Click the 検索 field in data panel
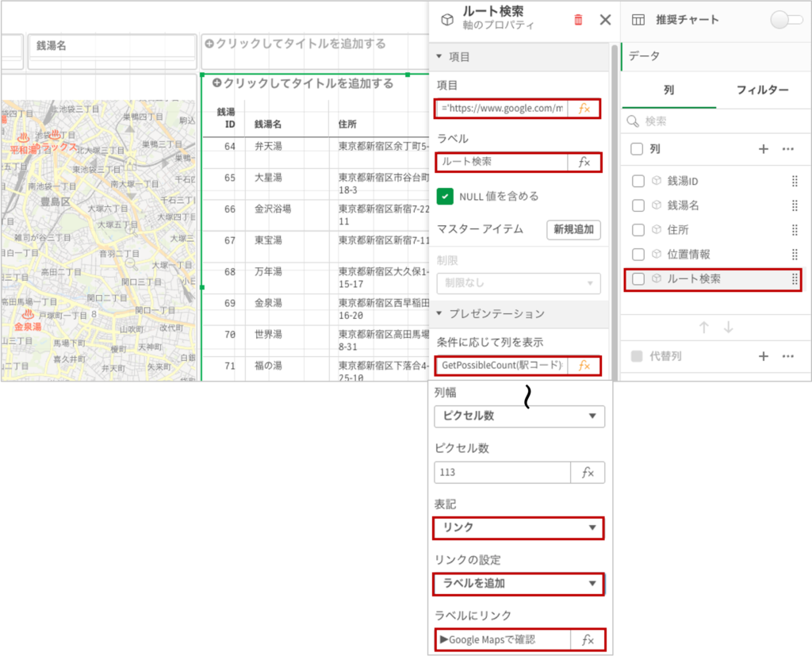This screenshot has height=656, width=812. (714, 121)
